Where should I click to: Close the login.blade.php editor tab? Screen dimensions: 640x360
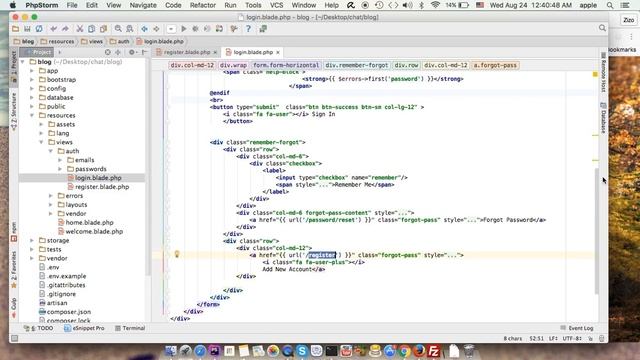pyautogui.click(x=278, y=52)
